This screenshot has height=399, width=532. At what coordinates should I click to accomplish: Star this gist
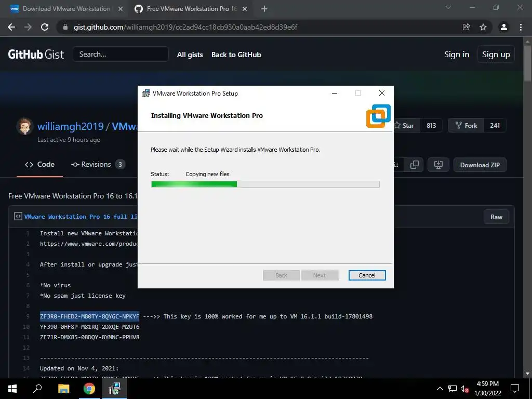406,126
